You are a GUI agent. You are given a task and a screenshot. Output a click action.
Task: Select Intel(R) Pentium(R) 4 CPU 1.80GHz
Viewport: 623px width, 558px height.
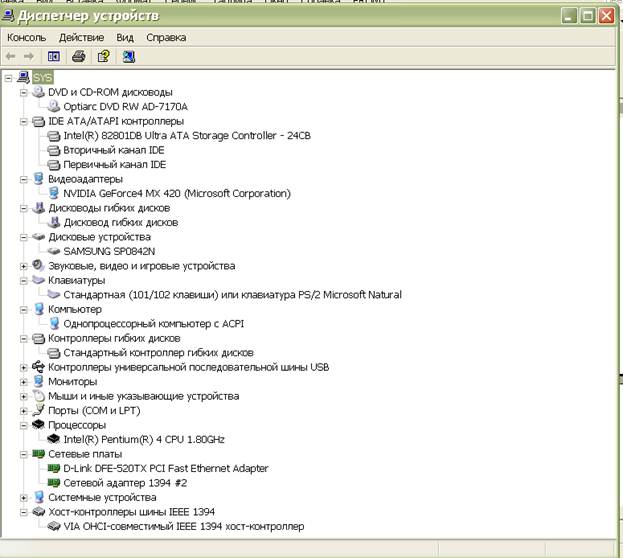144,439
